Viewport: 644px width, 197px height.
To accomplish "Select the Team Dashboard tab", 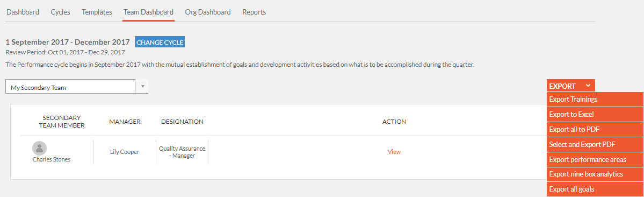I will (149, 12).
